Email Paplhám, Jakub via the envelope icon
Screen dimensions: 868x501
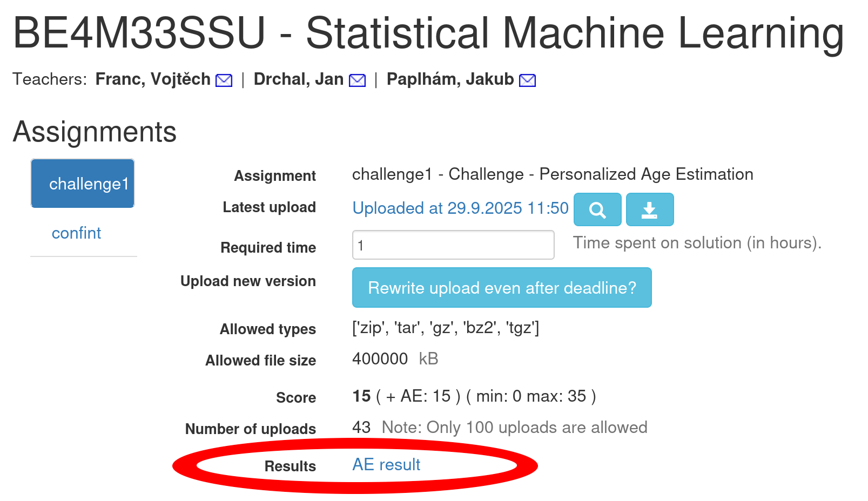coord(527,80)
